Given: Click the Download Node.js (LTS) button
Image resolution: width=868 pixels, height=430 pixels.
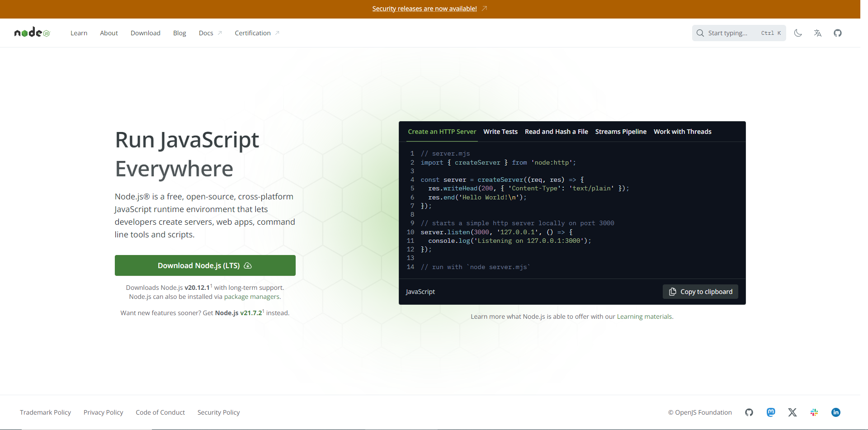Looking at the screenshot, I should pyautogui.click(x=205, y=265).
